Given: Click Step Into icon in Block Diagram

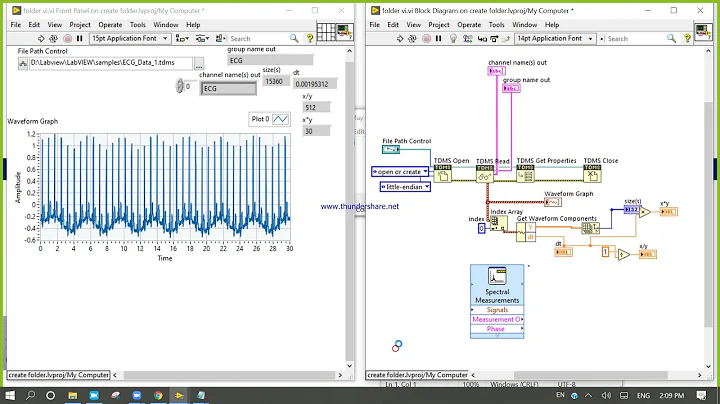Looking at the screenshot, I should pos(482,39).
